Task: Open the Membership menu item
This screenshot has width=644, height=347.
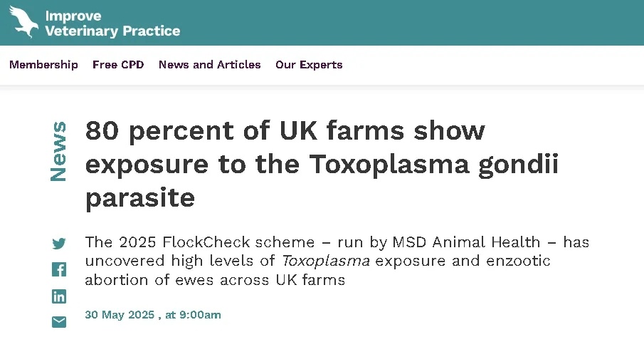Action: 43,65
